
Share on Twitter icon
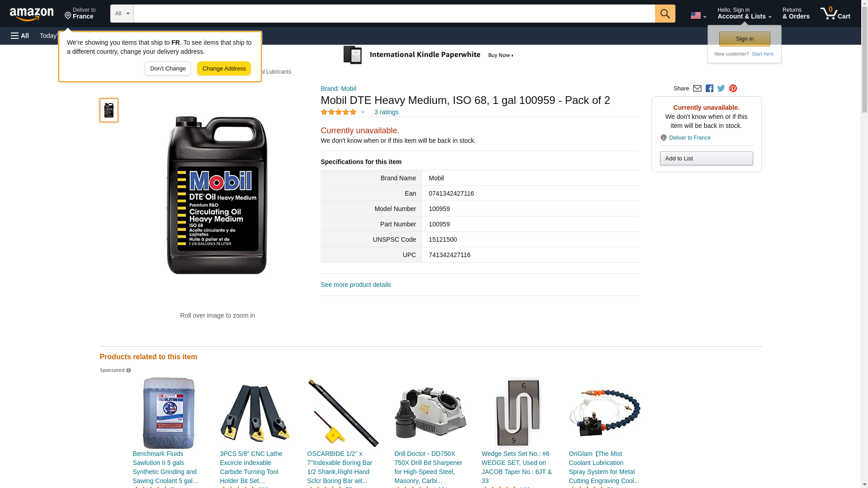click(x=721, y=89)
